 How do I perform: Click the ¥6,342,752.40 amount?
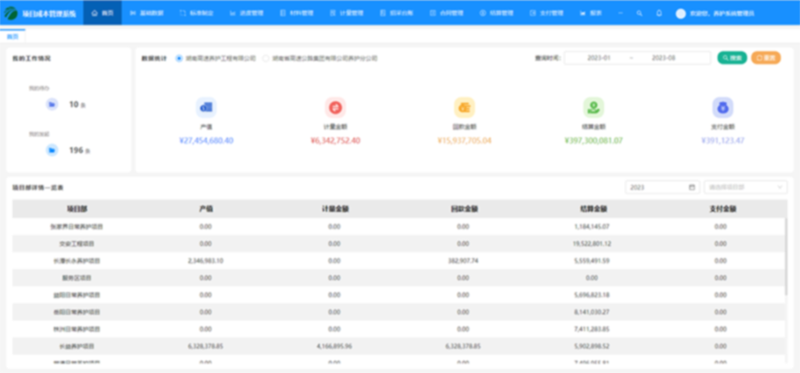pyautogui.click(x=335, y=140)
